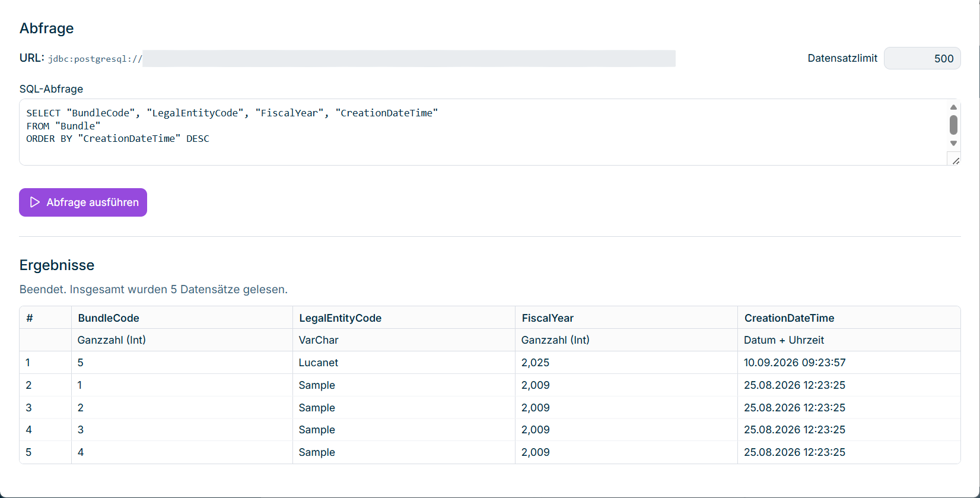980x498 pixels.
Task: Click the jdbc:postgresql:// URL text
Action: [x=95, y=59]
